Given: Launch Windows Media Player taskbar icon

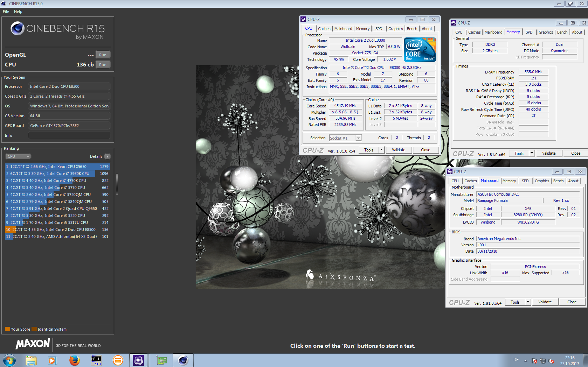Looking at the screenshot, I should [52, 360].
